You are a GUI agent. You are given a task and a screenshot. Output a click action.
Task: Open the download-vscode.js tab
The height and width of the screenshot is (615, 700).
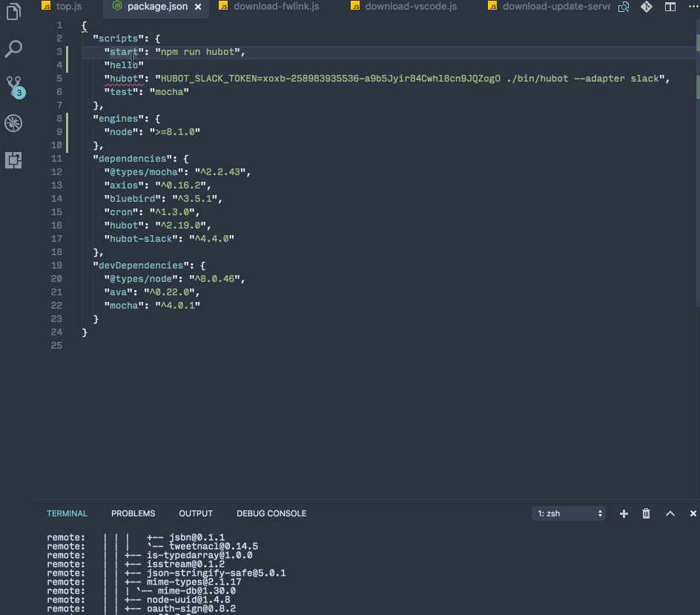(404, 6)
